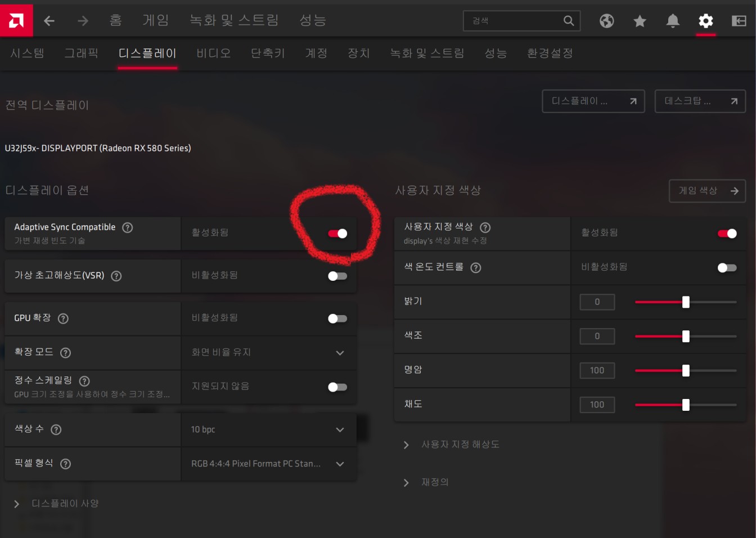
Task: Click the settings gear icon
Action: pyautogui.click(x=705, y=20)
